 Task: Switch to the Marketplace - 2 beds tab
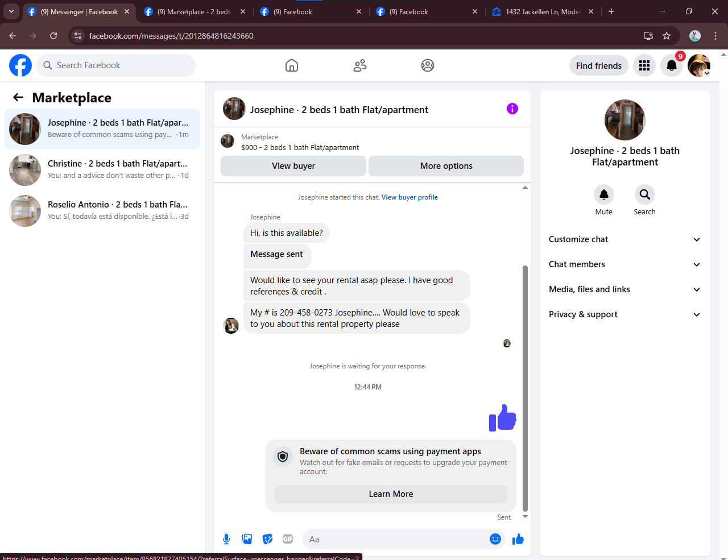tap(193, 11)
